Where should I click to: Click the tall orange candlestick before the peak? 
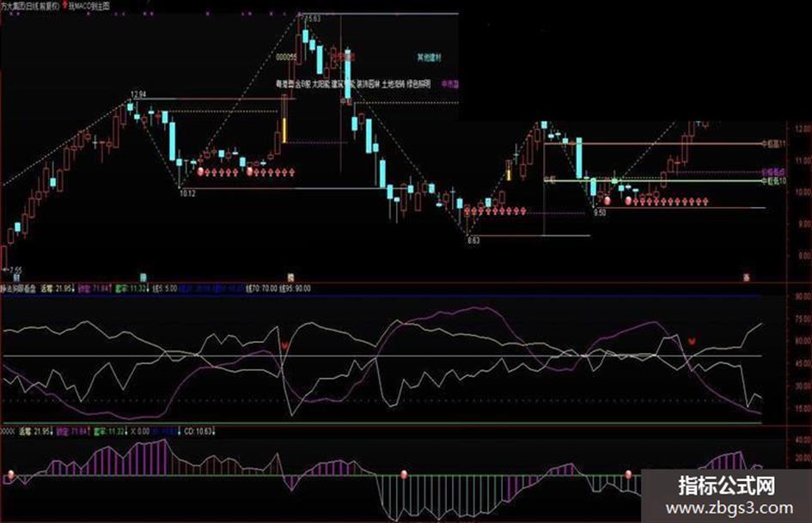coord(284,131)
